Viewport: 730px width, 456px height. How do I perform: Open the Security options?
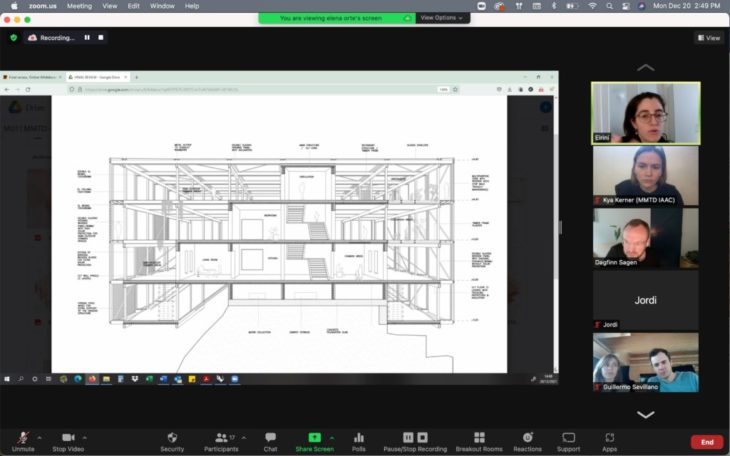pos(172,440)
